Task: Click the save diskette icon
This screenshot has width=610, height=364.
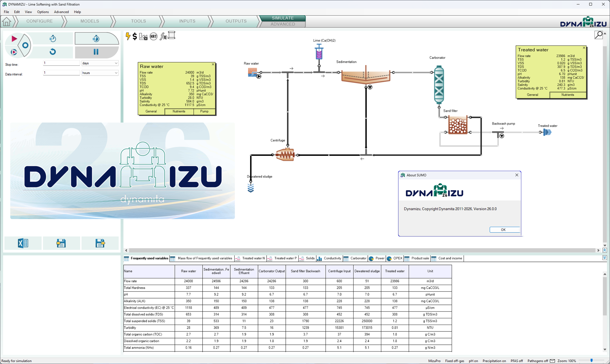Action: [x=61, y=243]
